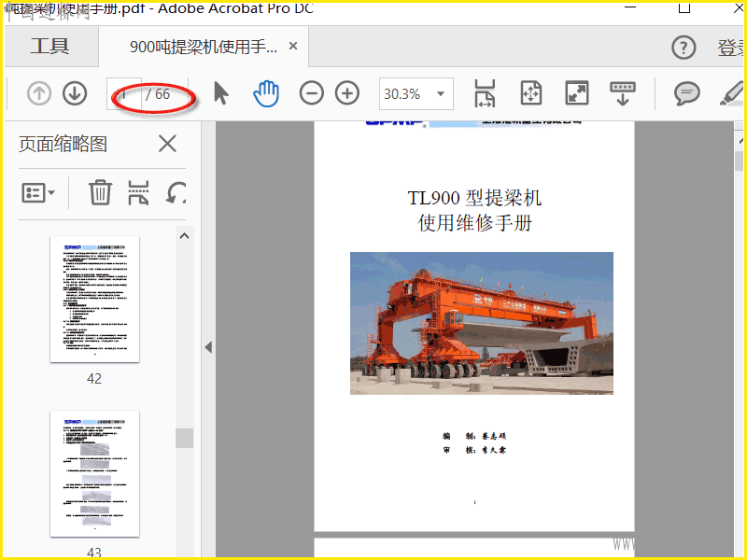Viewport: 747px width, 560px height.
Task: Open the 工具 tab
Action: point(50,46)
